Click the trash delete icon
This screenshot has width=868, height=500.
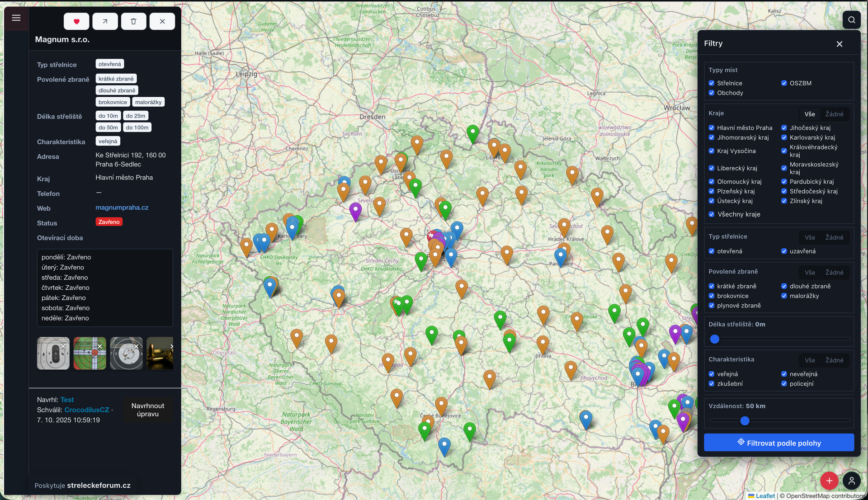[x=133, y=21]
